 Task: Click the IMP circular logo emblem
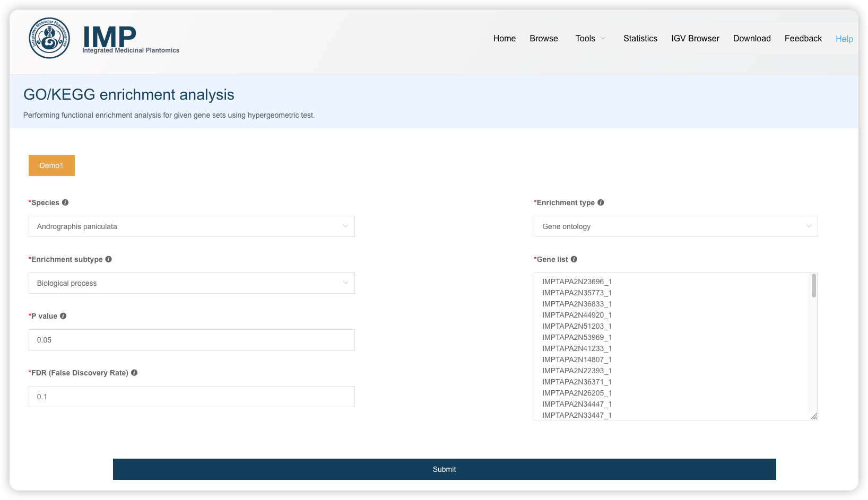coord(49,38)
